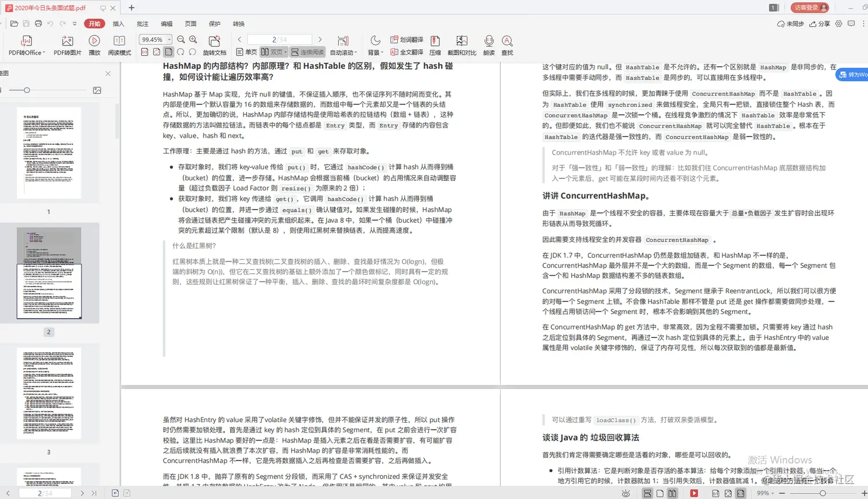
Task: Open 截图和对比 screenshot compare tool
Action: pyautogui.click(x=462, y=45)
